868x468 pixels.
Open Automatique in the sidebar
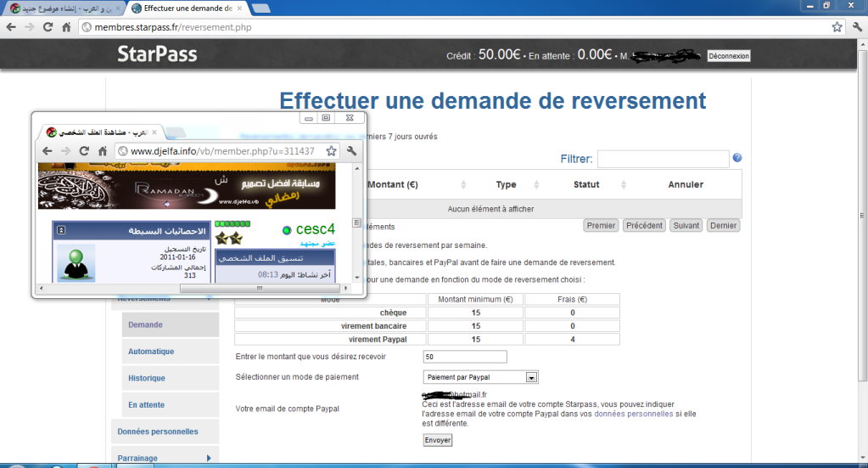point(171,351)
